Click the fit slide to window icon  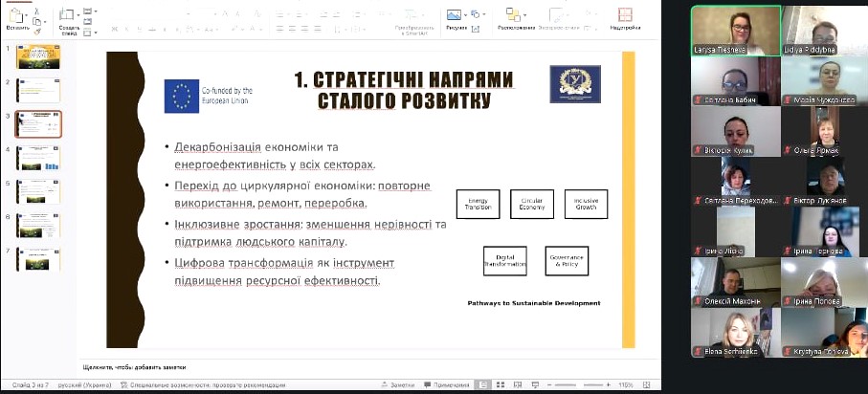click(x=645, y=385)
